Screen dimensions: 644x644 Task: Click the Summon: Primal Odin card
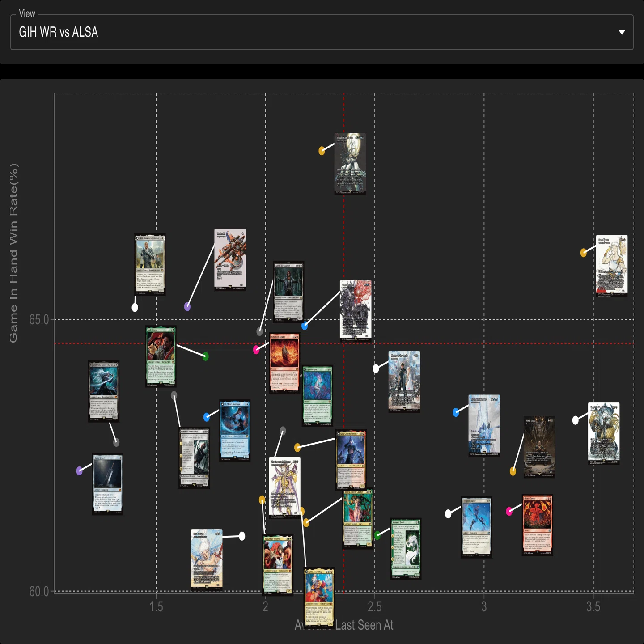[194, 458]
